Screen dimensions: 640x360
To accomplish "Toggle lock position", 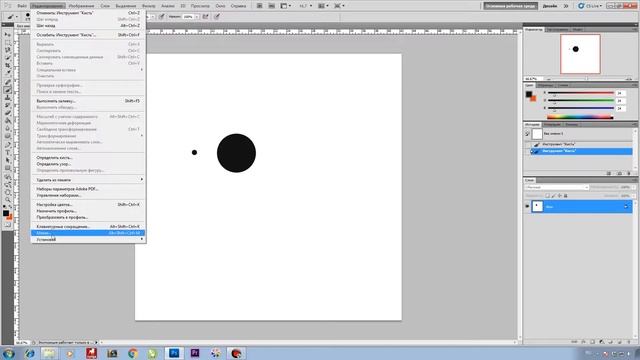I will click(x=560, y=196).
